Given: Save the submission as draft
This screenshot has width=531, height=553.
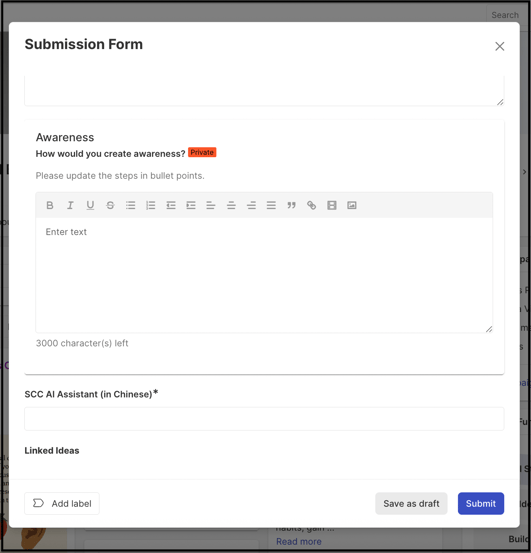Looking at the screenshot, I should click(411, 503).
